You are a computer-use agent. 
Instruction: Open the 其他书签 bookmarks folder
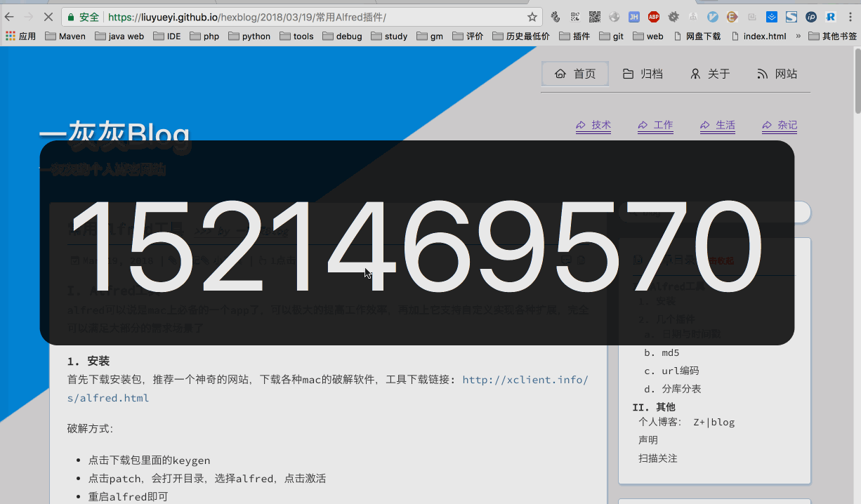[833, 37]
